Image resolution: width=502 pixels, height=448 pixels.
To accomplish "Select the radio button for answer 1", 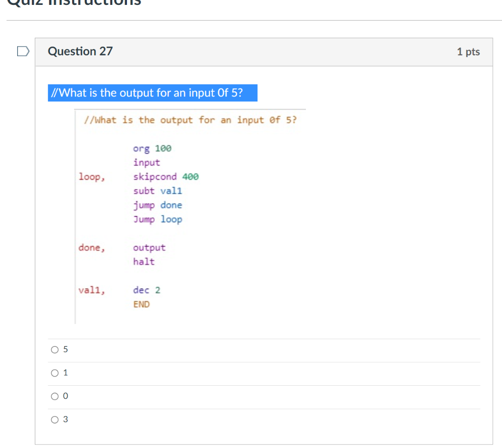I will 54,373.
